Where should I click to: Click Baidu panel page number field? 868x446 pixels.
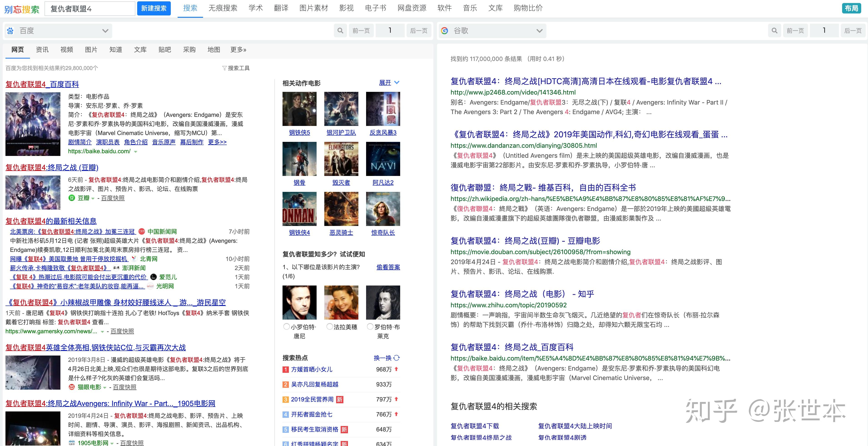click(x=390, y=31)
